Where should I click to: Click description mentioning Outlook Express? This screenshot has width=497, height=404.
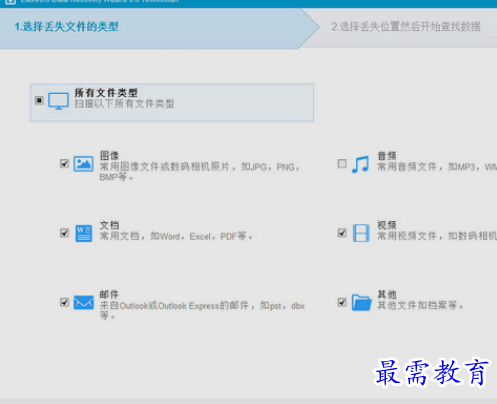tap(202, 310)
